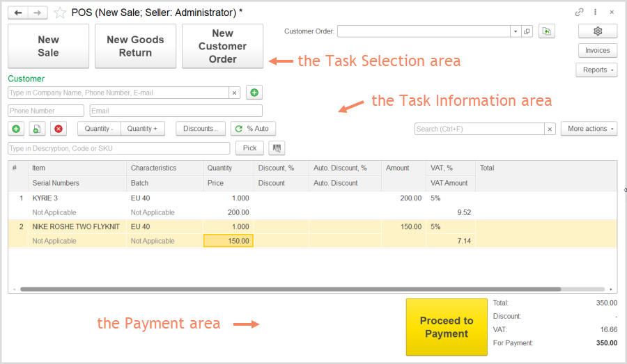The width and height of the screenshot is (627, 364).
Task: Click the Search (Ctrl+F) field
Action: 479,129
